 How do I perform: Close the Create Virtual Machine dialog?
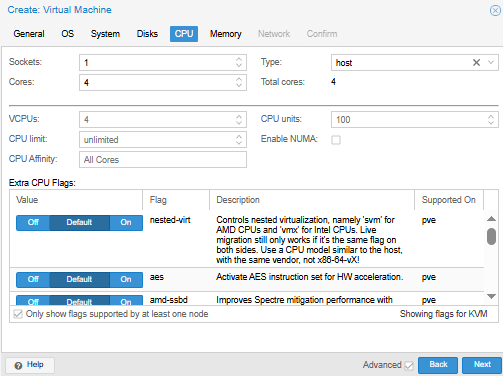tap(495, 11)
